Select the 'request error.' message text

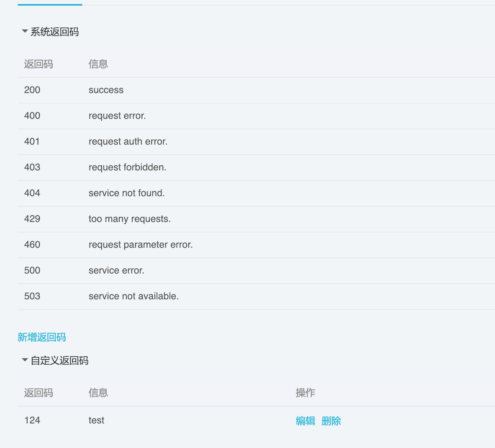(117, 116)
